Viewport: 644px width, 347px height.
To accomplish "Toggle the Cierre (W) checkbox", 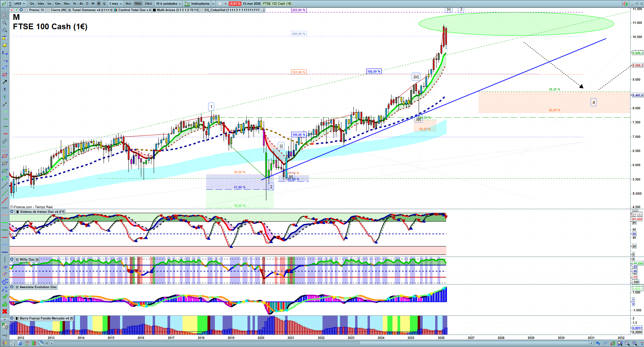I will point(48,10).
